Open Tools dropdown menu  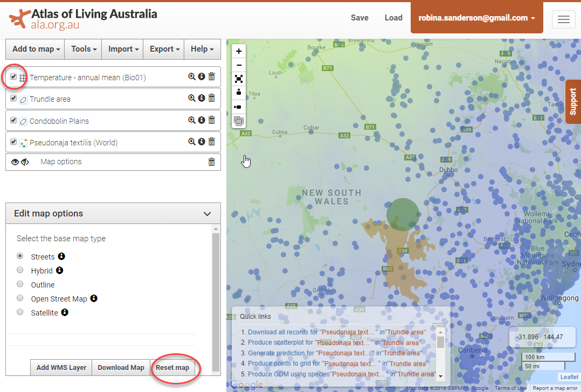point(84,49)
